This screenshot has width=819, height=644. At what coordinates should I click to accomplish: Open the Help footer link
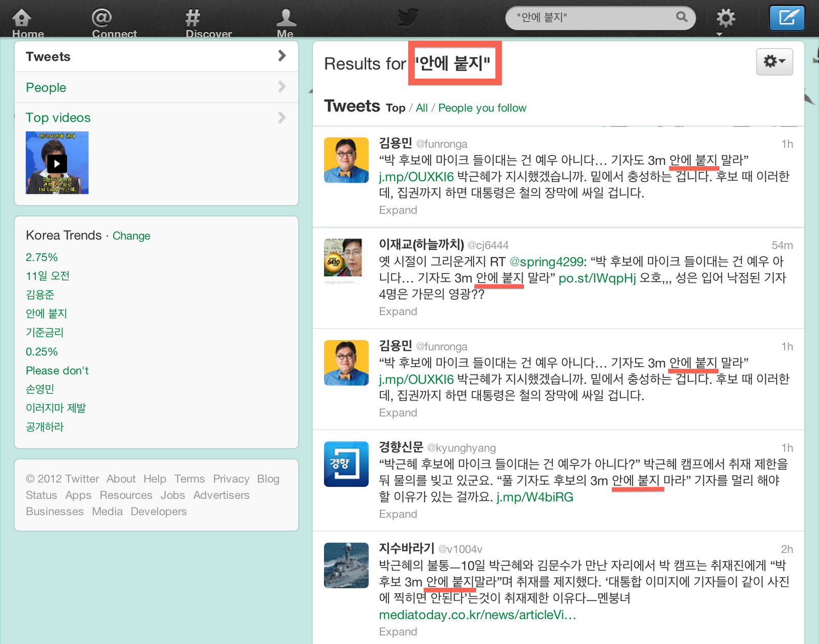pyautogui.click(x=155, y=479)
